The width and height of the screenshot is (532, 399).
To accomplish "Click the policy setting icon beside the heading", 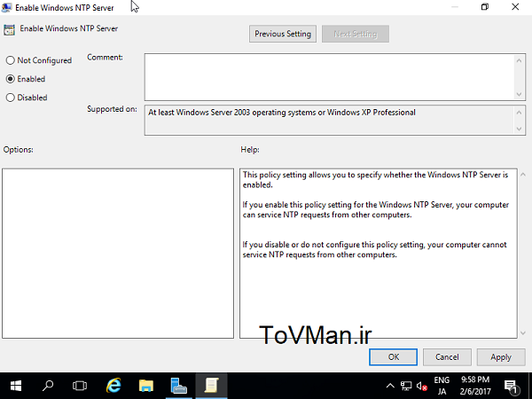I will (9, 30).
